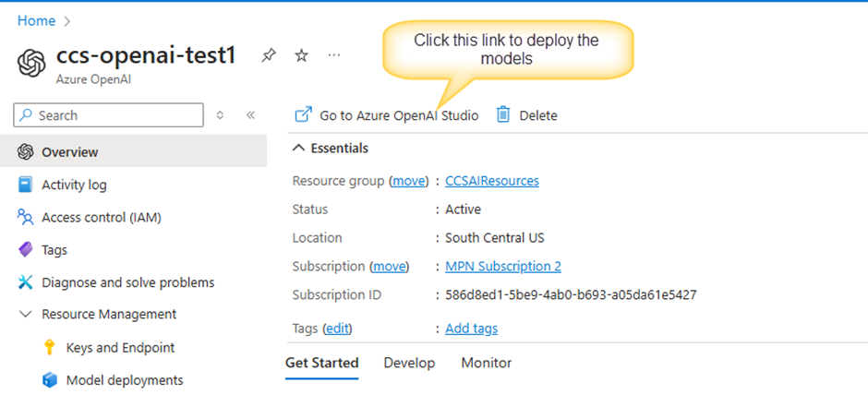Click into the sidebar Search field

[x=109, y=115]
